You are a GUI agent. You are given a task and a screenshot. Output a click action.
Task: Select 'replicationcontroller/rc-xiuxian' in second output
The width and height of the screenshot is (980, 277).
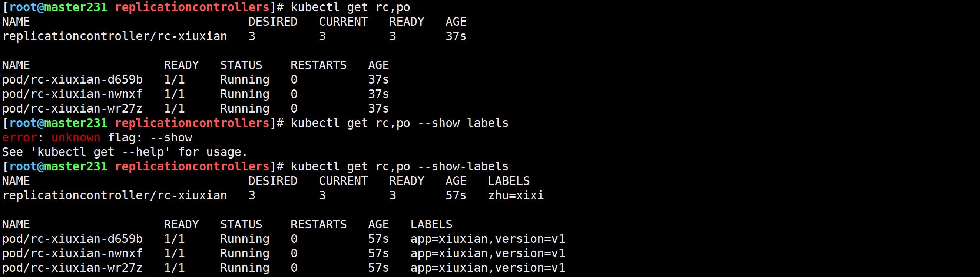coord(115,195)
